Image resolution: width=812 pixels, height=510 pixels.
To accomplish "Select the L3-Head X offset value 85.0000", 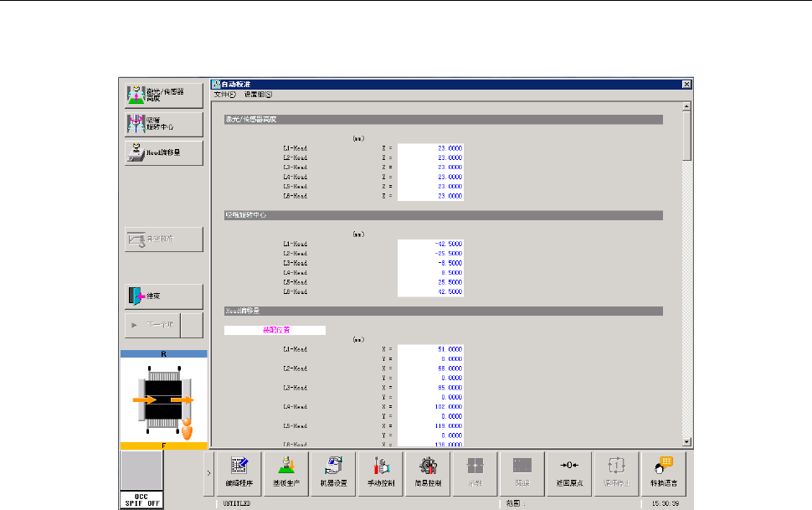I will coord(430,388).
